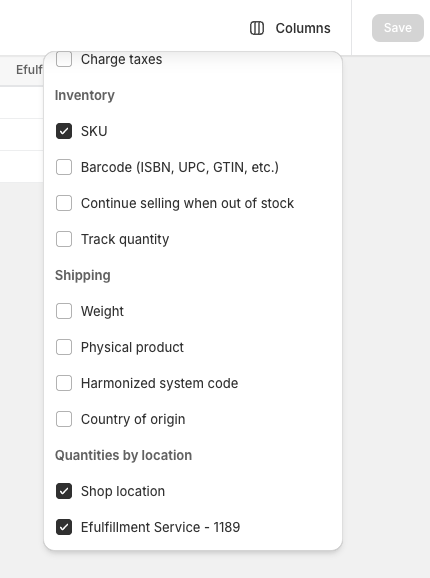This screenshot has height=578, width=430.
Task: Check the Barcode (ISBN, UPC, GTIN) checkbox
Action: coord(64,167)
